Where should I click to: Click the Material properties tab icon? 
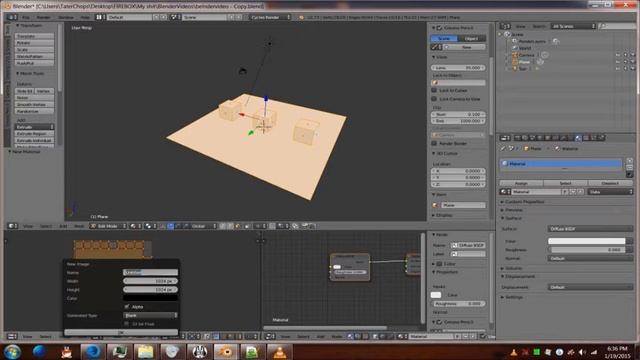point(578,138)
